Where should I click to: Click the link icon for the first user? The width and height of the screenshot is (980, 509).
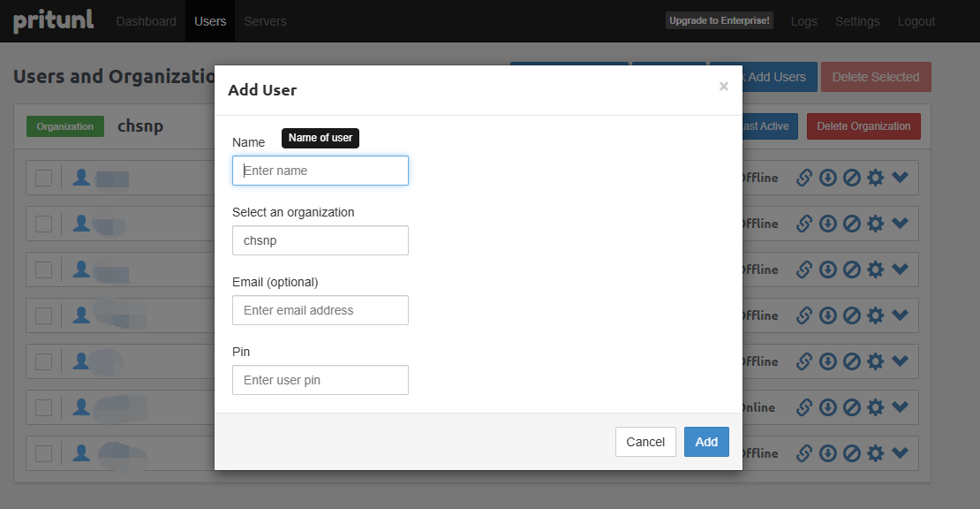coord(804,178)
